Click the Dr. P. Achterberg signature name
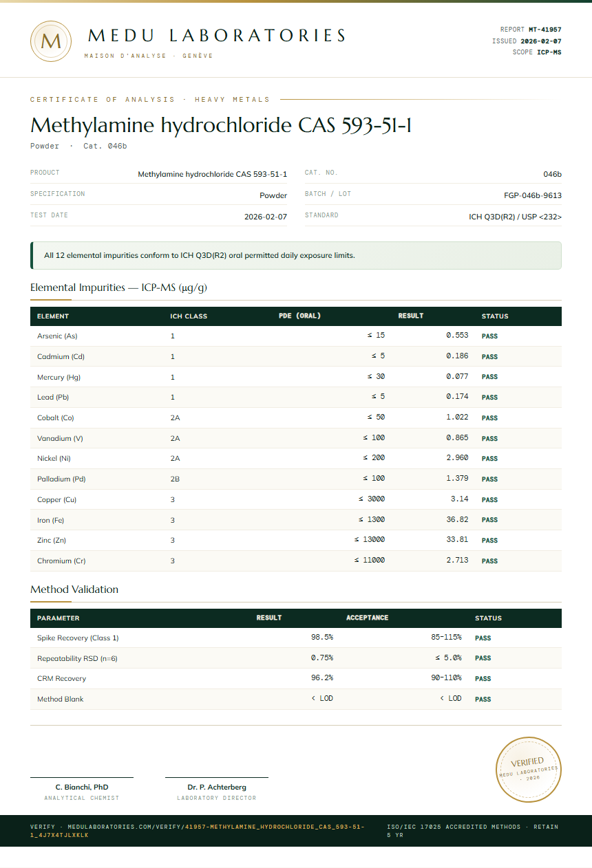The height and width of the screenshot is (868, 592). pos(217,787)
